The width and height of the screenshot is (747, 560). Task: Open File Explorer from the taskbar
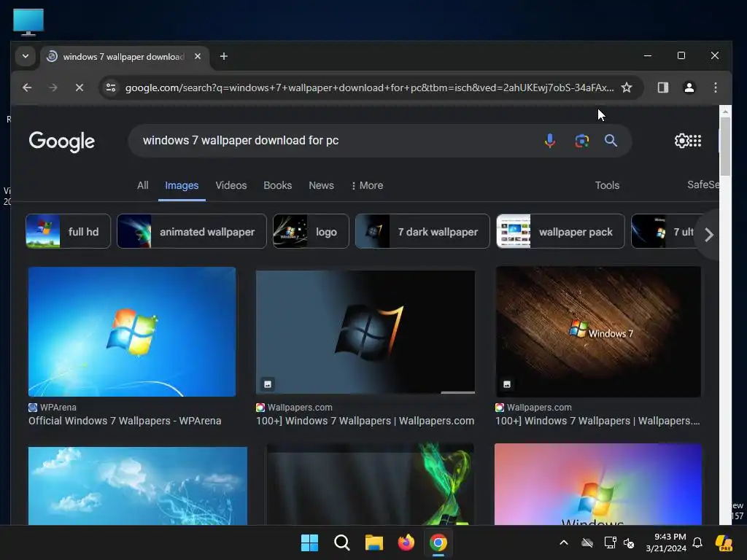pos(374,542)
